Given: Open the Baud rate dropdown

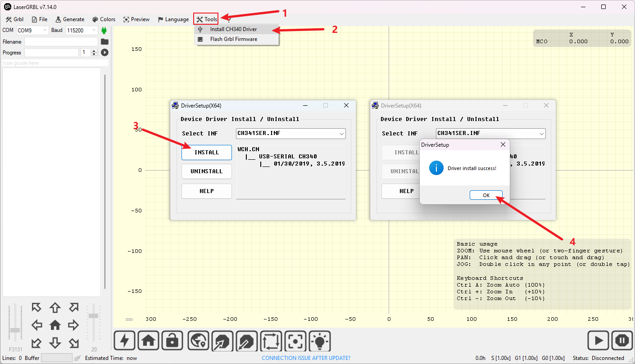Looking at the screenshot, I should tap(94, 31).
